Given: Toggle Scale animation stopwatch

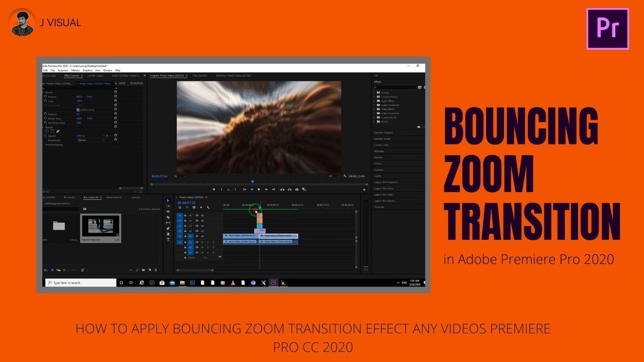Looking at the screenshot, I should [x=45, y=101].
